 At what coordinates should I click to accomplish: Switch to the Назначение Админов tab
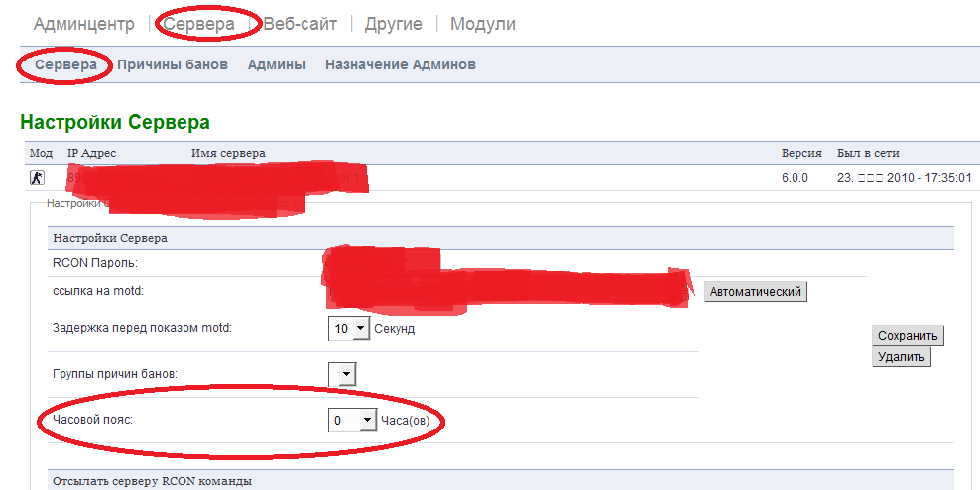[x=401, y=65]
